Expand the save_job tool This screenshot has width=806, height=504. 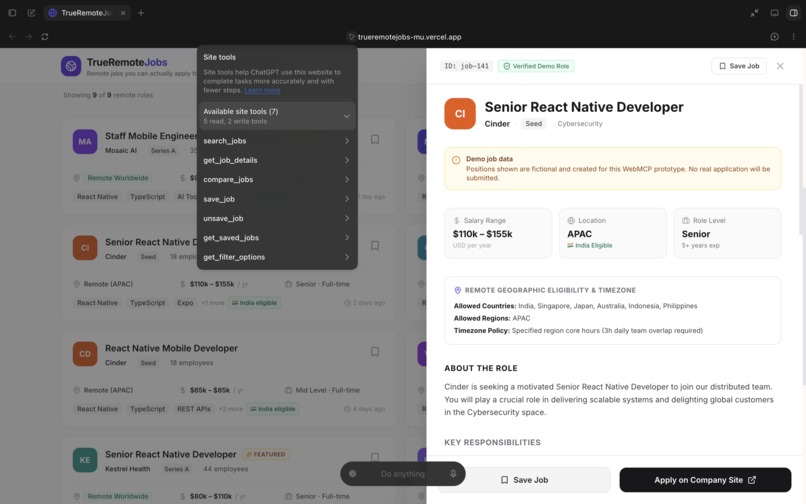(x=277, y=199)
